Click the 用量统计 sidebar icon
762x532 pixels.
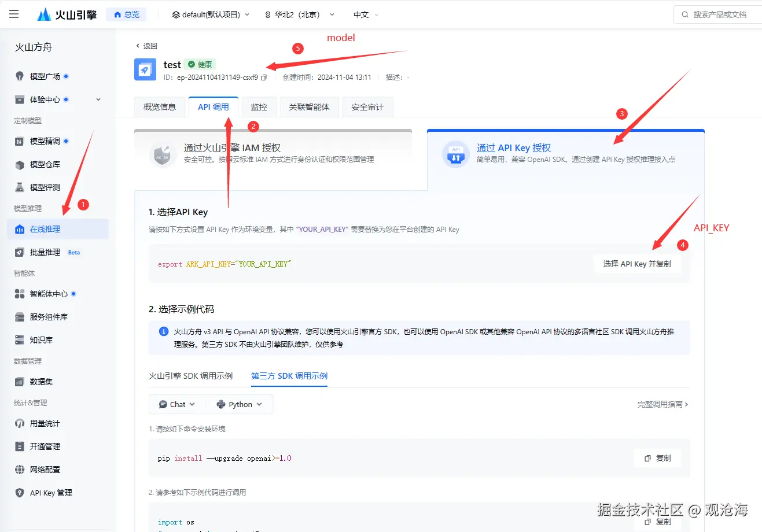tap(20, 423)
